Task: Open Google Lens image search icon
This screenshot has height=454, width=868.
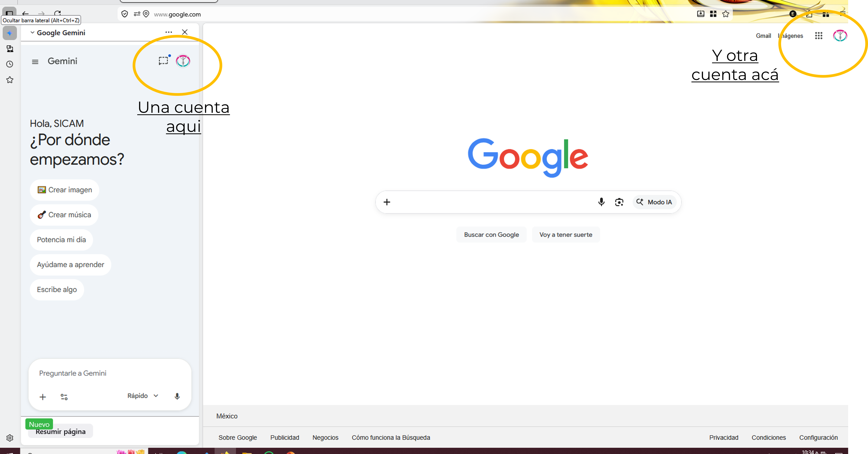Action: click(619, 202)
